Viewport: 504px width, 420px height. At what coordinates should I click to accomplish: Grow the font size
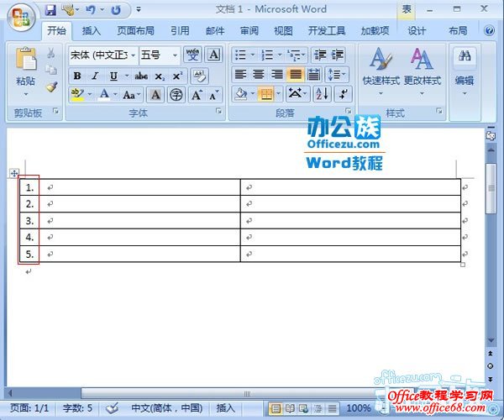click(x=197, y=95)
